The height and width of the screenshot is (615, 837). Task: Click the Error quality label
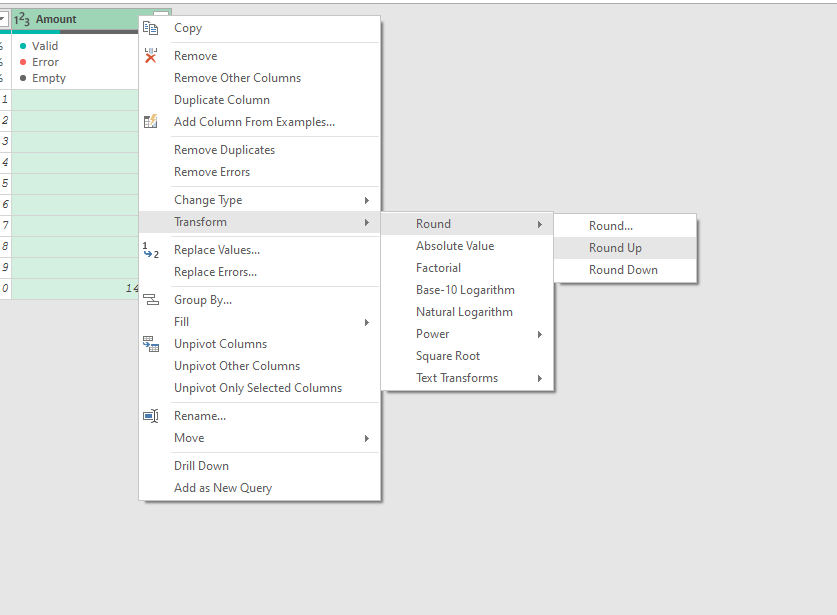point(45,62)
